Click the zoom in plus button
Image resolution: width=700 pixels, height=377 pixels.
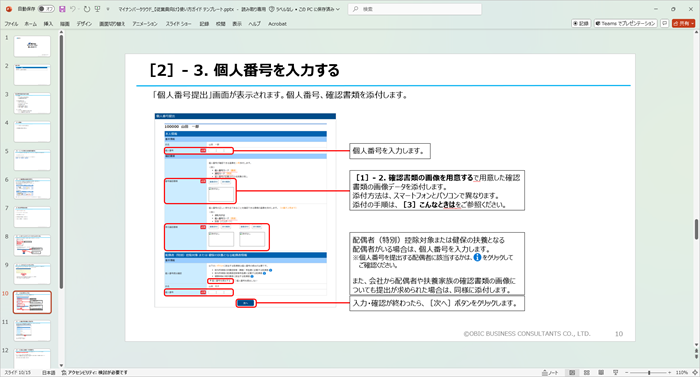pyautogui.click(x=669, y=372)
